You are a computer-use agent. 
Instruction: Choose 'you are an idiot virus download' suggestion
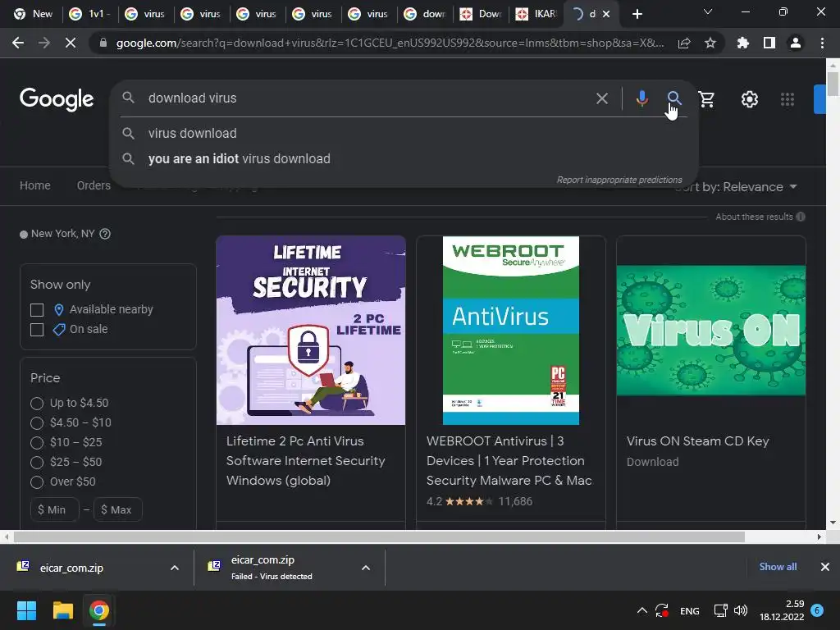(239, 159)
